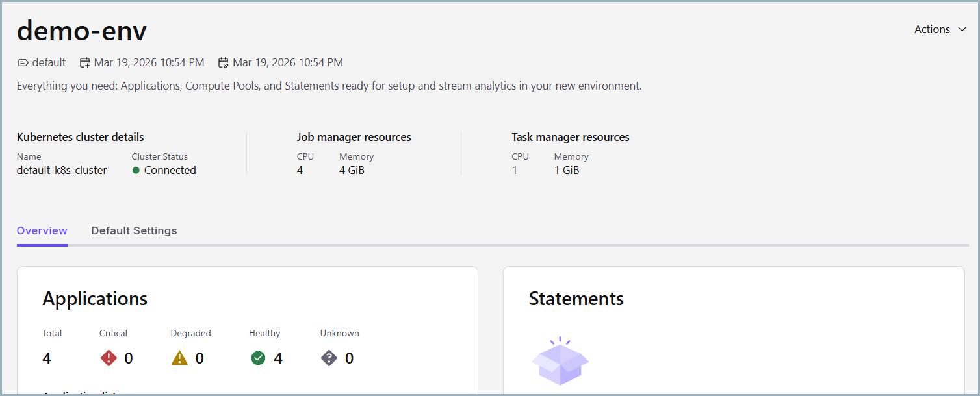Select the Applications card heading

coord(95,299)
